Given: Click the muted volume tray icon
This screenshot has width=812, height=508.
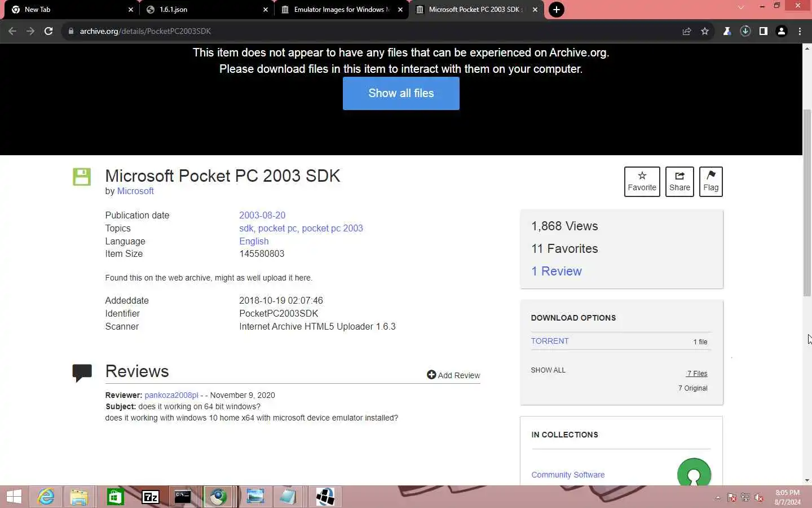Looking at the screenshot, I should click(759, 498).
